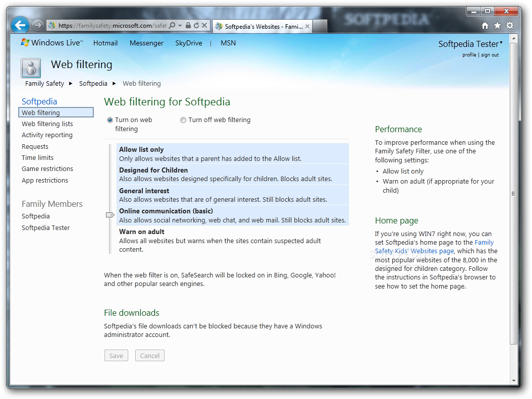Click the scrollbar up arrow
The image size is (532, 399).
tap(513, 38)
